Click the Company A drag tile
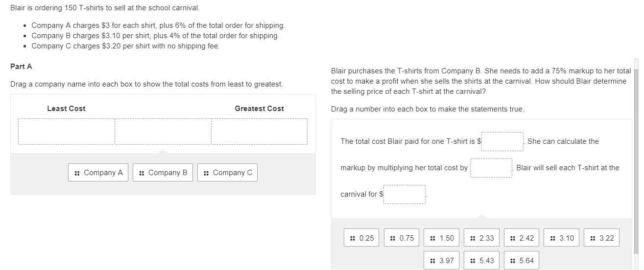The width and height of the screenshot is (644, 270). (x=98, y=173)
